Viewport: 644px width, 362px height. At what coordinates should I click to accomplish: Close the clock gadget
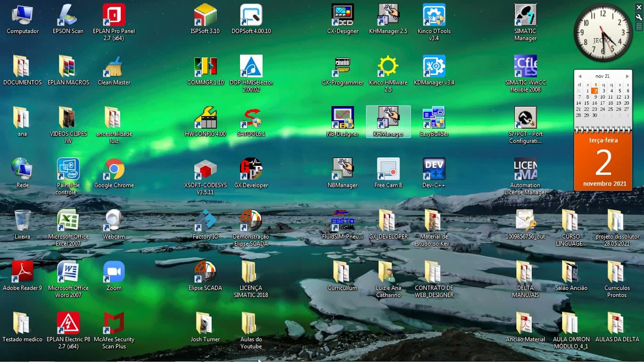coord(639,7)
